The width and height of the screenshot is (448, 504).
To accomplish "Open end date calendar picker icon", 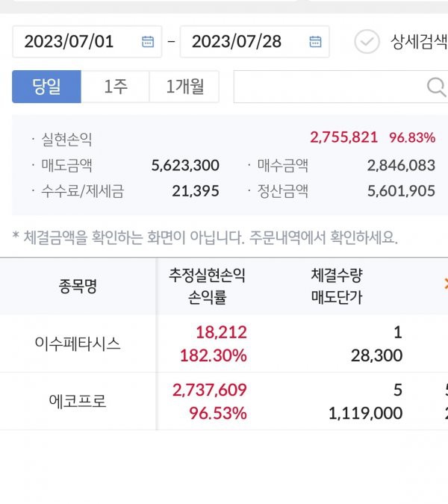I will click(315, 42).
